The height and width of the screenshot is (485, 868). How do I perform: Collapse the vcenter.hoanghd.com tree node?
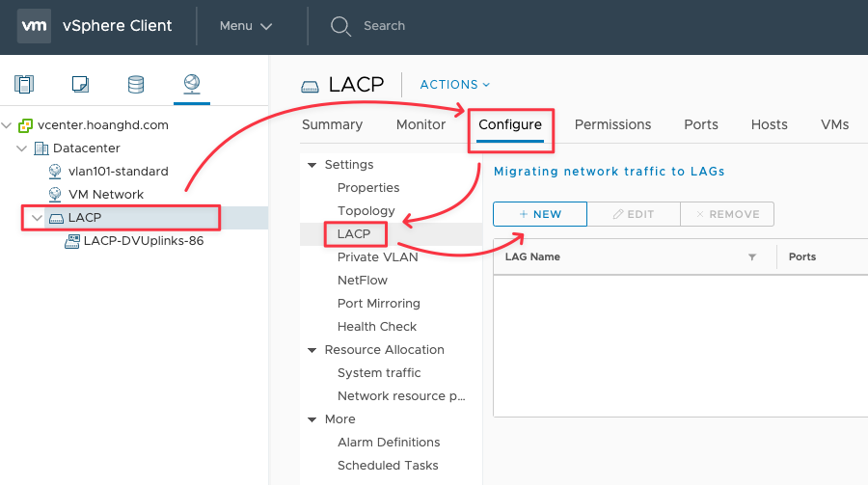pyautogui.click(x=7, y=125)
